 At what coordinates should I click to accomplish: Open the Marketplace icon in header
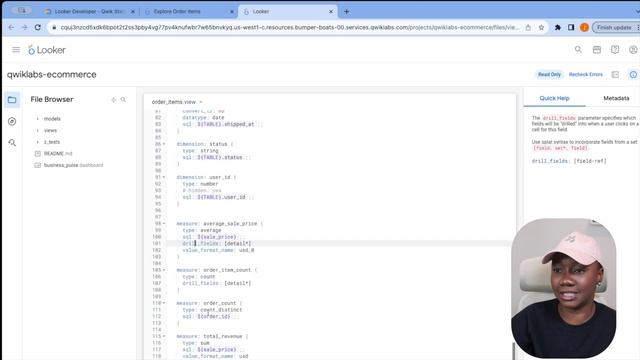pos(597,49)
